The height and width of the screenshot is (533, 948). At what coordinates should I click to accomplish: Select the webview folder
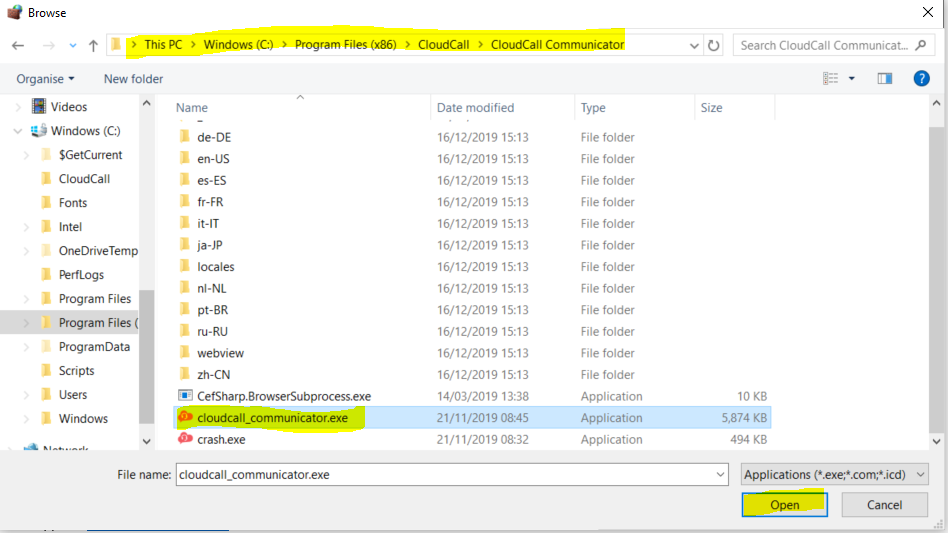click(x=220, y=354)
